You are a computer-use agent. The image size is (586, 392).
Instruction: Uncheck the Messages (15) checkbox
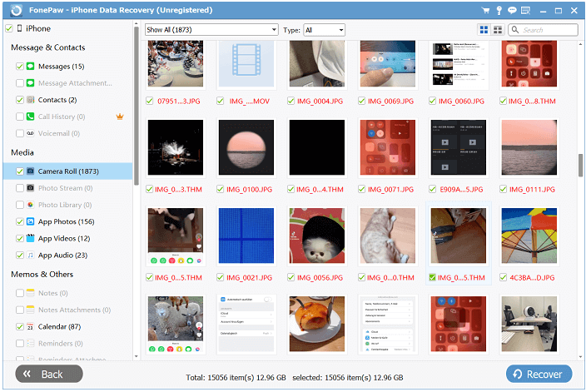point(20,66)
